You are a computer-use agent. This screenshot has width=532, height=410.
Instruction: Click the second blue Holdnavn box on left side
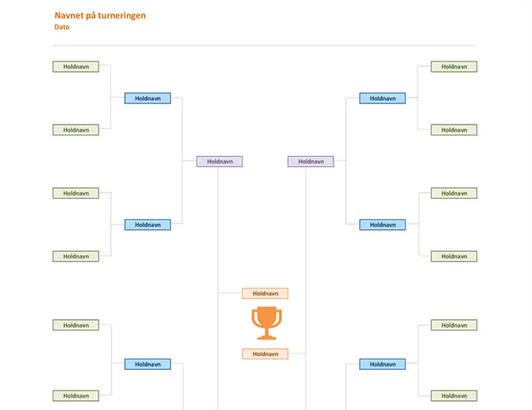[147, 225]
